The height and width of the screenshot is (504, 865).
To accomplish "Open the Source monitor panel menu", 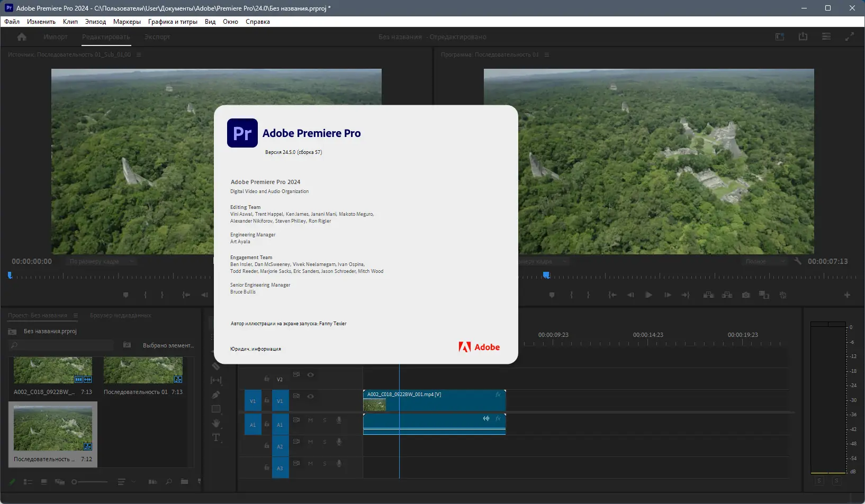I will (x=139, y=54).
